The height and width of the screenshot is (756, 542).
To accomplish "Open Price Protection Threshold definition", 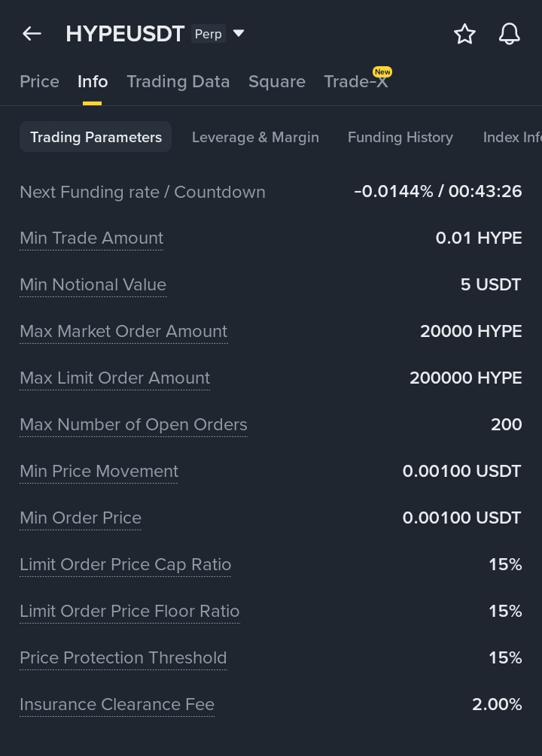I will coord(123,658).
